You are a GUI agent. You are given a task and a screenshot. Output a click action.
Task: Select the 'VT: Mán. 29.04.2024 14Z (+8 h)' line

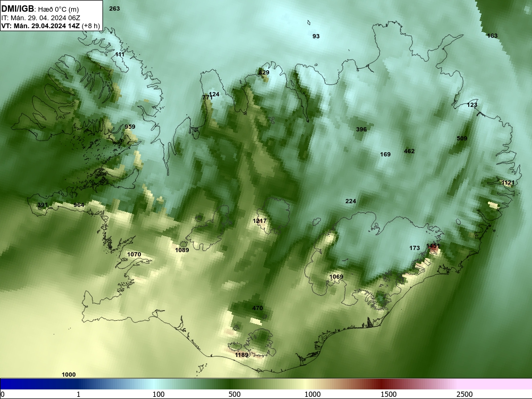pos(51,26)
